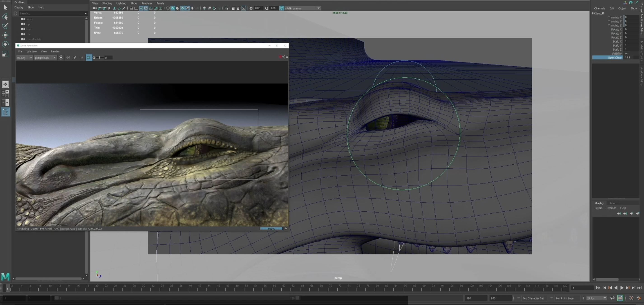Screen dimensions: 644x305
Task: Open viewport Renderer menu
Action: click(x=147, y=3)
